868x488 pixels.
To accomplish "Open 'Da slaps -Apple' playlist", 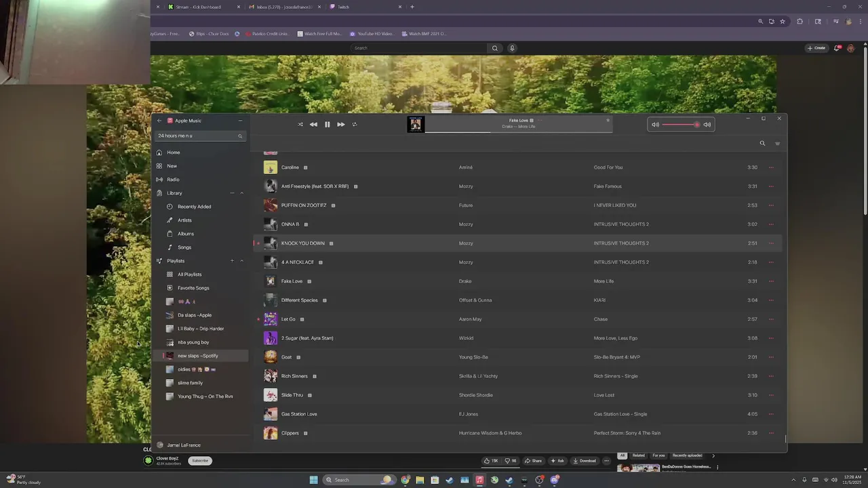I will (x=200, y=315).
